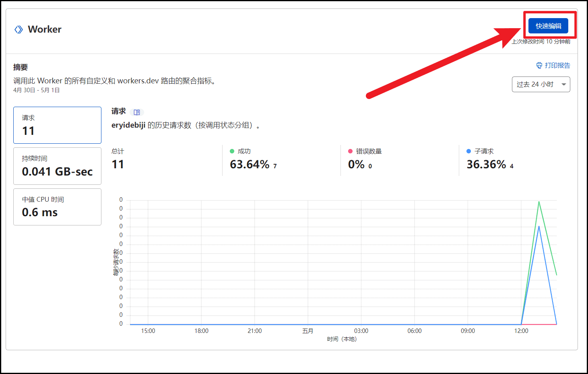
Task: Click the green success line peak in chart
Action: pos(539,201)
